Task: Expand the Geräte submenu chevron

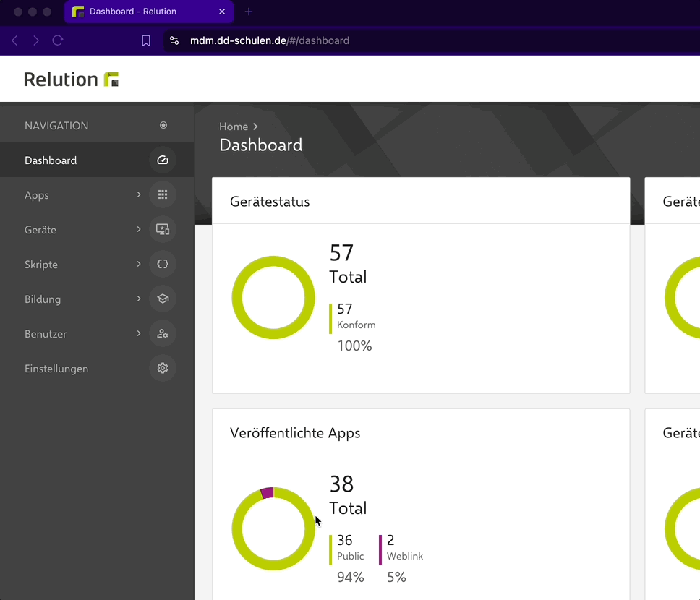Action: tap(139, 229)
